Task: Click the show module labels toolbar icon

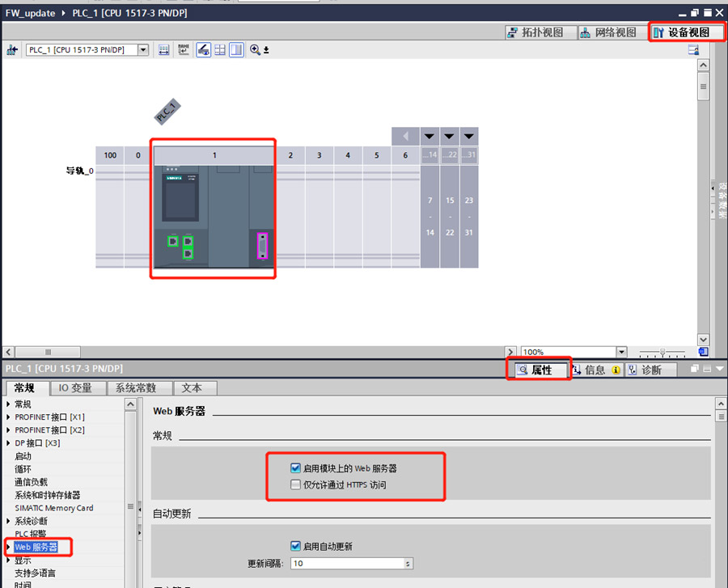Action: click(x=184, y=50)
